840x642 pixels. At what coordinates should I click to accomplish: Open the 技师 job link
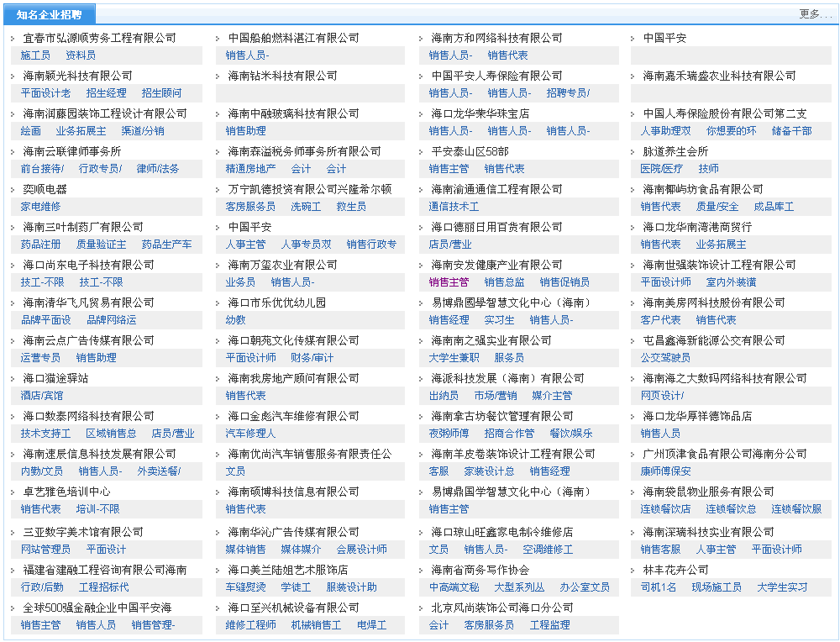708,169
